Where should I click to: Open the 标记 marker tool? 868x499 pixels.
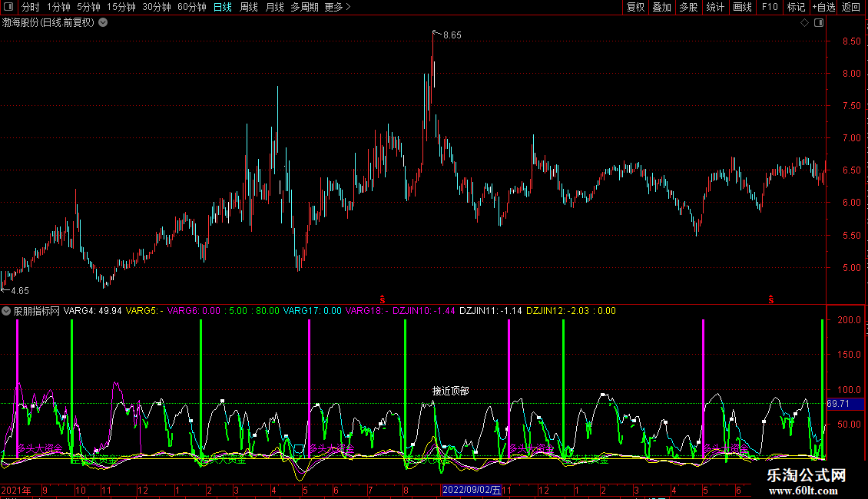pyautogui.click(x=796, y=8)
